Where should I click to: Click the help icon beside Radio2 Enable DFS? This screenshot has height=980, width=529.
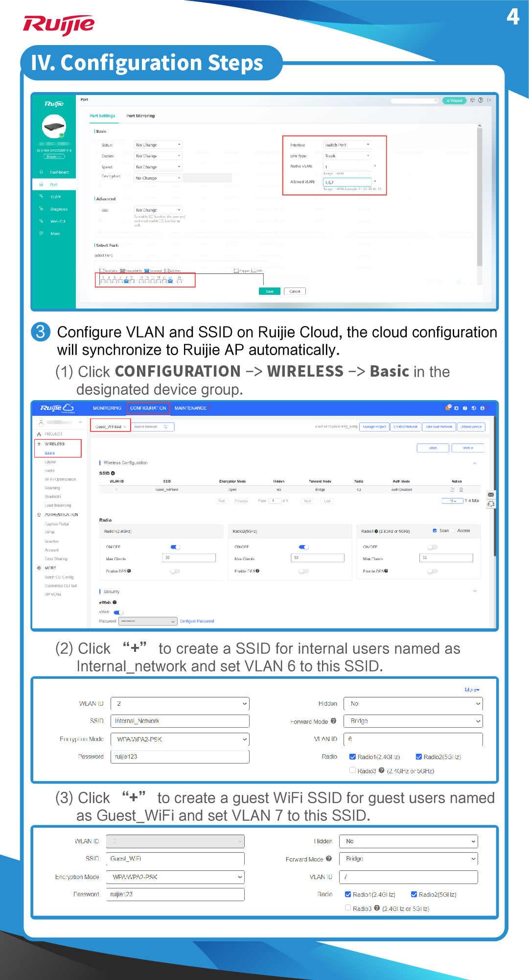257,571
